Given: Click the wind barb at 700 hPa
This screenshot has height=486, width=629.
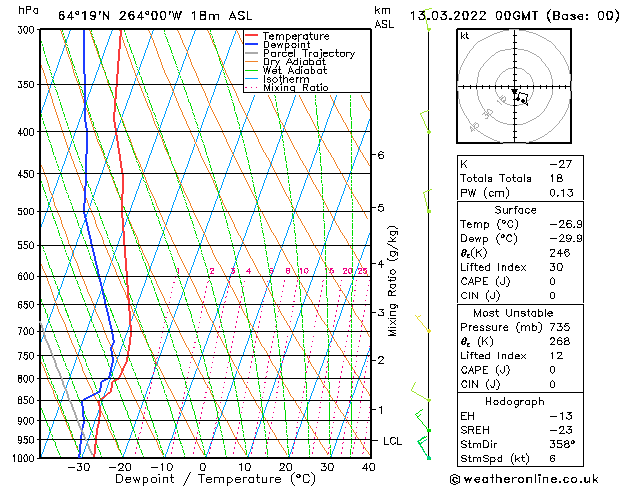Looking at the screenshot, I should (423, 324).
